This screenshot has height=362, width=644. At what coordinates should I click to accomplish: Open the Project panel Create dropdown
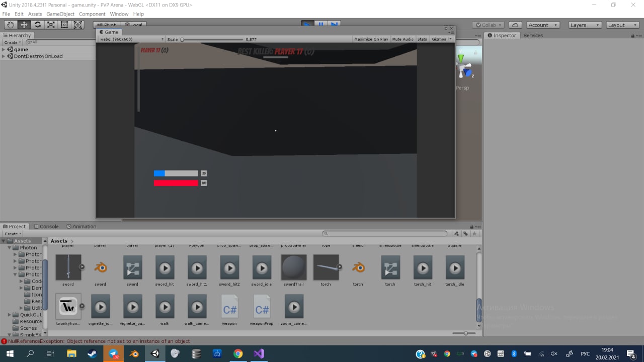tap(13, 234)
